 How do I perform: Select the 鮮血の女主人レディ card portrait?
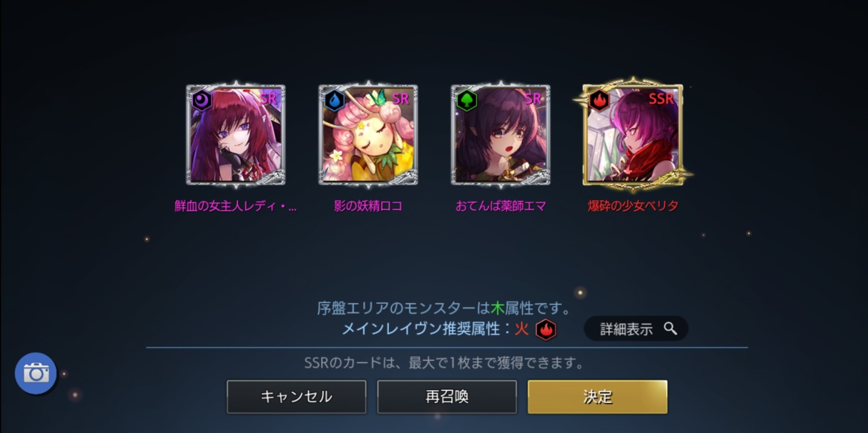[236, 134]
